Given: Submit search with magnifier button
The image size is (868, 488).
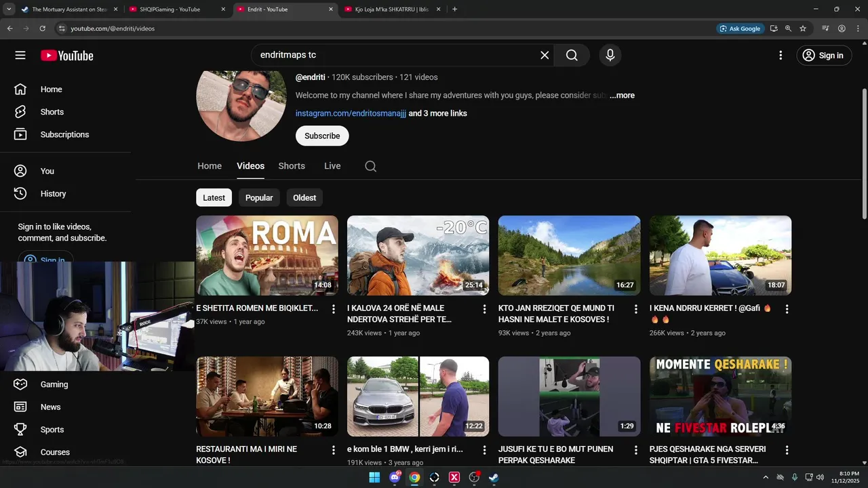Looking at the screenshot, I should coord(572,56).
